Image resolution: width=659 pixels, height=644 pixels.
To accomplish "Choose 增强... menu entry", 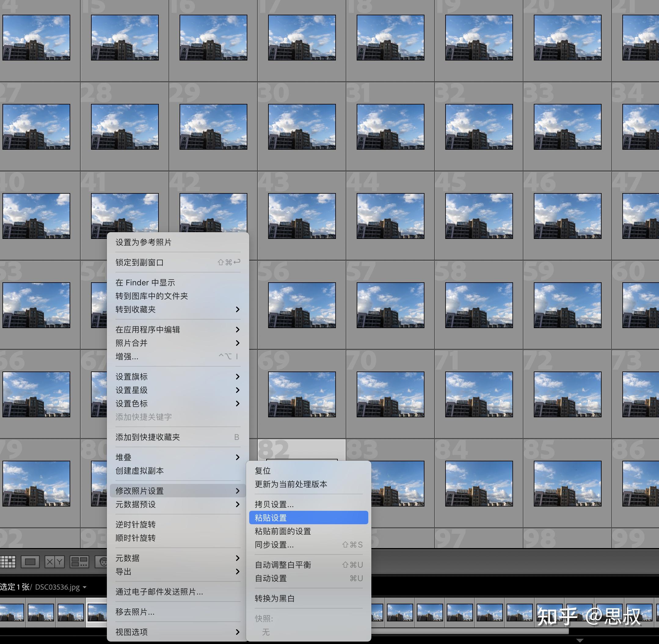I will pyautogui.click(x=178, y=357).
